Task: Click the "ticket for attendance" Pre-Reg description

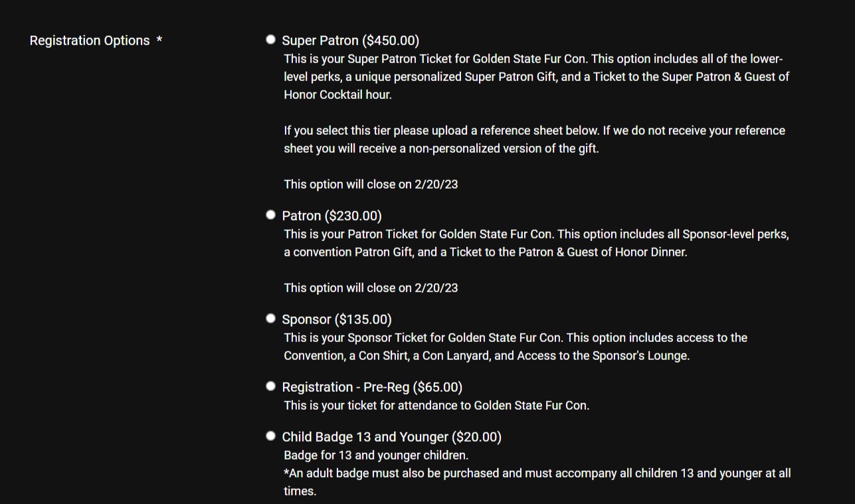Action: pyautogui.click(x=436, y=406)
